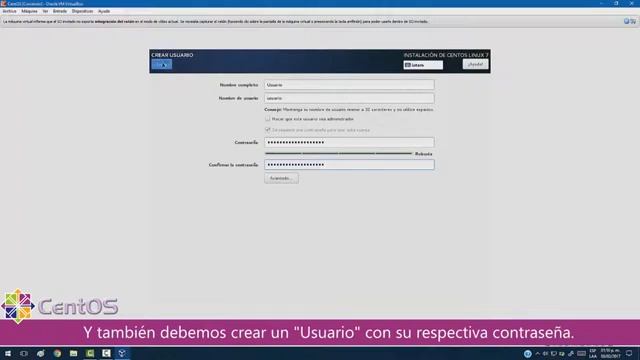Click the third taskbar icon beside Task View

[x=40, y=353]
